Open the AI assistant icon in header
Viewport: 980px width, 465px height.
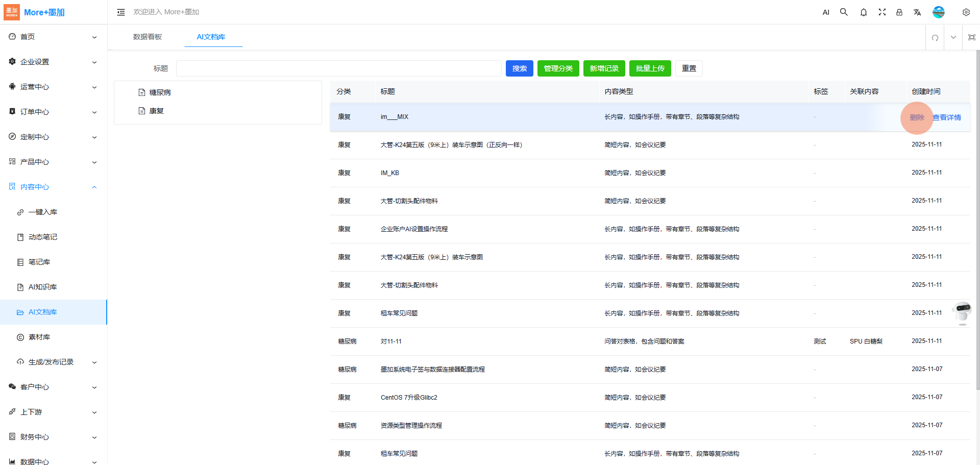pos(826,12)
